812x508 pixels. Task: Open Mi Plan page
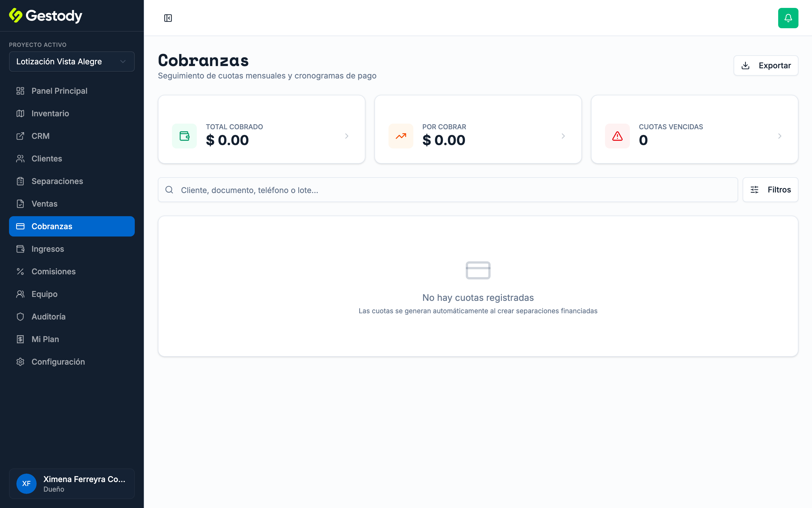(x=72, y=339)
